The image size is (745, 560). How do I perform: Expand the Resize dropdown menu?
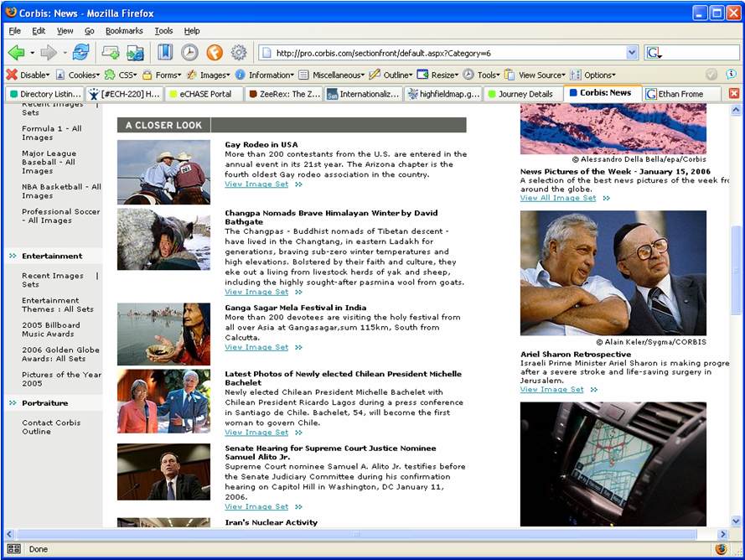[x=439, y=75]
